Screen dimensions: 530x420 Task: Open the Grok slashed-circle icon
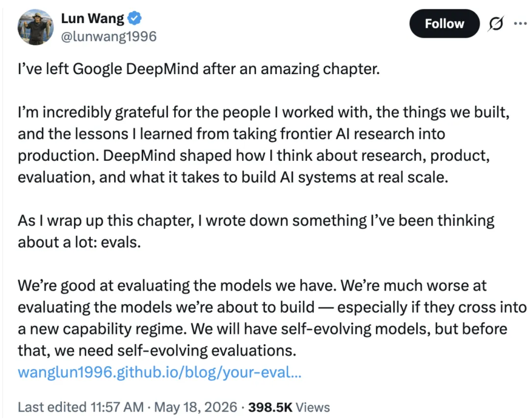pyautogui.click(x=496, y=24)
